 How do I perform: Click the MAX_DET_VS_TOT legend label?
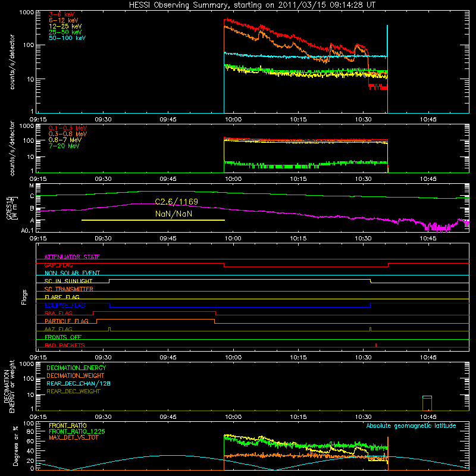pos(73,437)
